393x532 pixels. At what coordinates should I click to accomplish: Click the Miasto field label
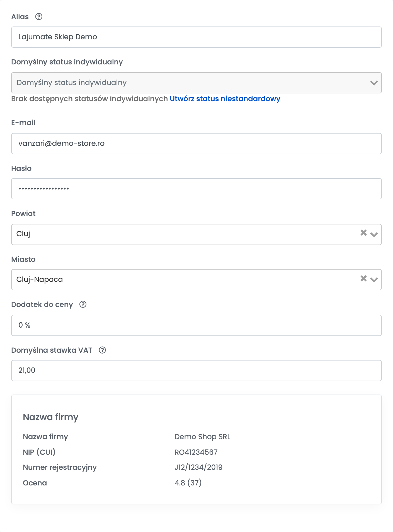[x=23, y=259]
